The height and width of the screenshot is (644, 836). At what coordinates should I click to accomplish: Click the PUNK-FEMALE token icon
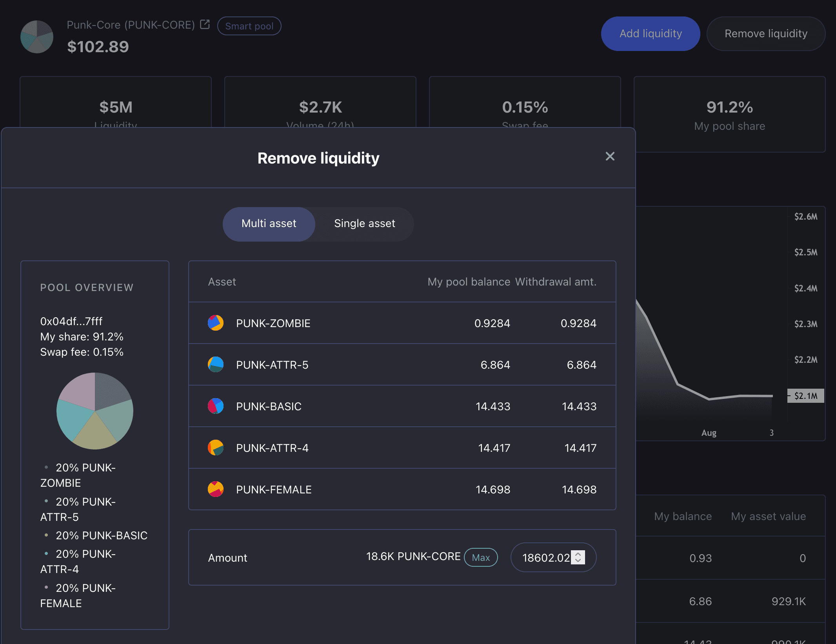216,489
